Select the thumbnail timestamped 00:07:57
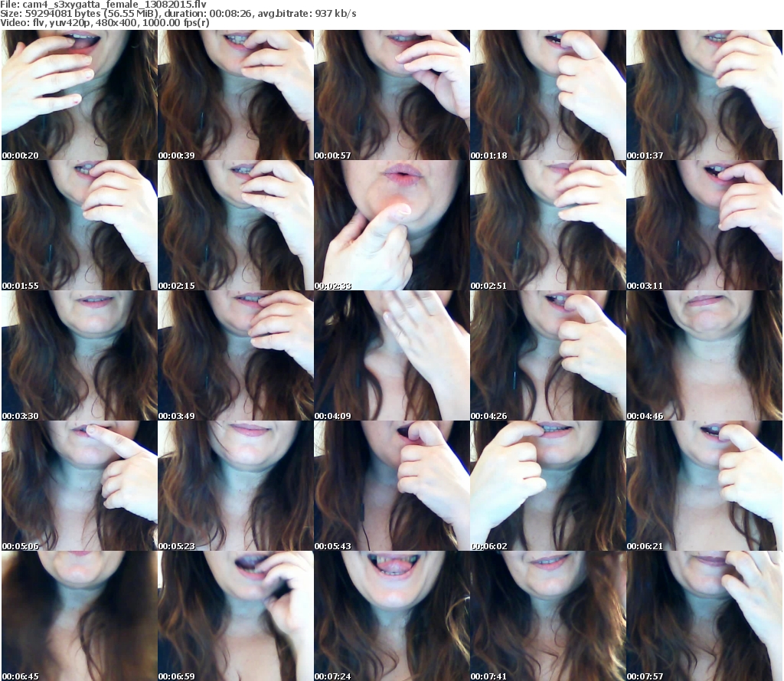The width and height of the screenshot is (784, 681). coord(704,616)
